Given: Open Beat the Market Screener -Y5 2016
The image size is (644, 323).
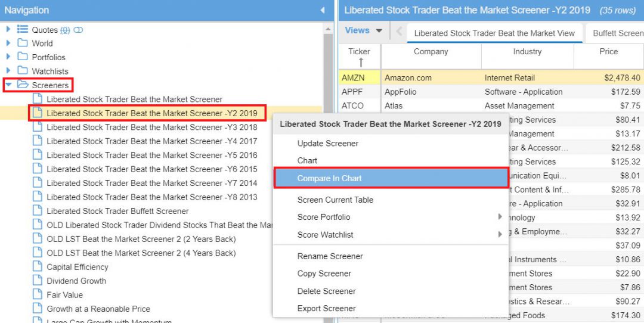Looking at the screenshot, I should (152, 155).
